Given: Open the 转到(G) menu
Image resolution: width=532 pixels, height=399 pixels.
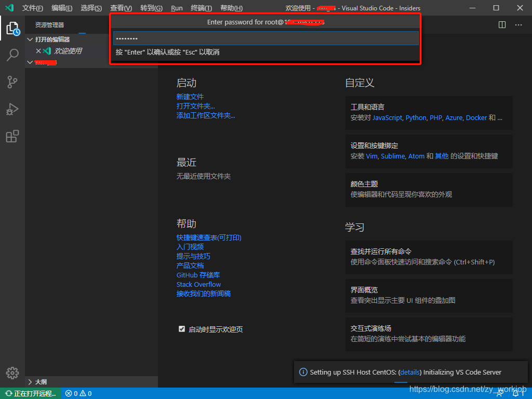Looking at the screenshot, I should [x=151, y=8].
